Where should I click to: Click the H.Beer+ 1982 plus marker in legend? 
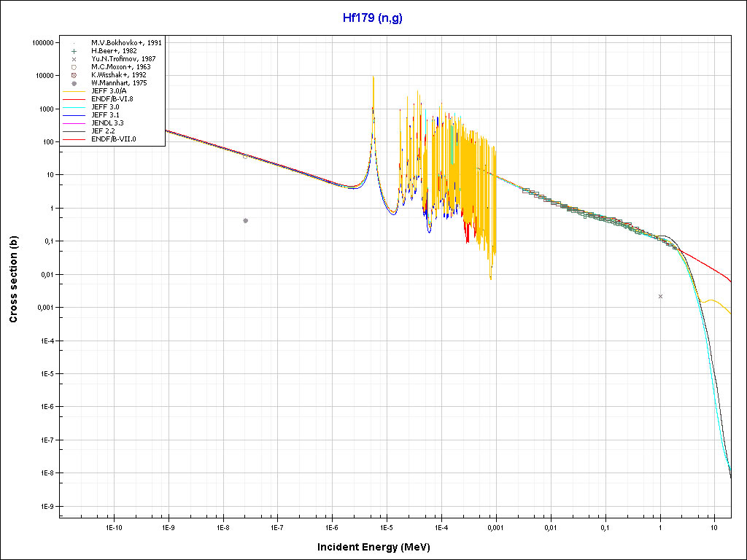pos(74,51)
